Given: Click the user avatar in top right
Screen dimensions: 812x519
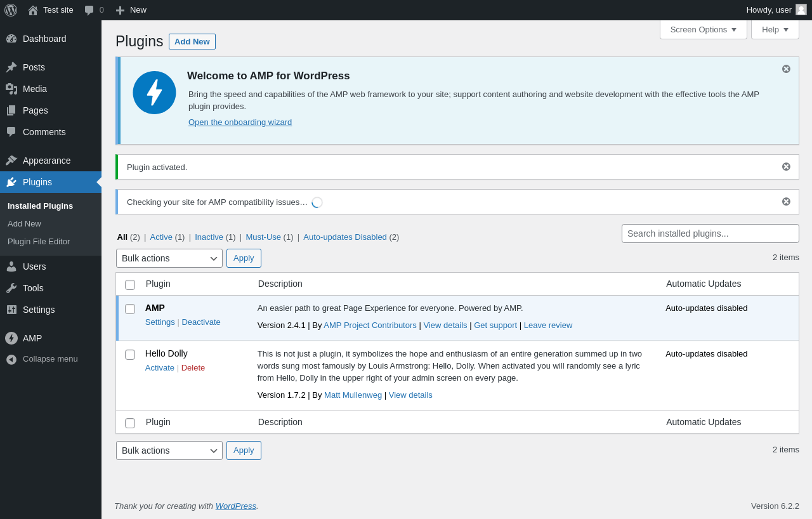Looking at the screenshot, I should 801,10.
